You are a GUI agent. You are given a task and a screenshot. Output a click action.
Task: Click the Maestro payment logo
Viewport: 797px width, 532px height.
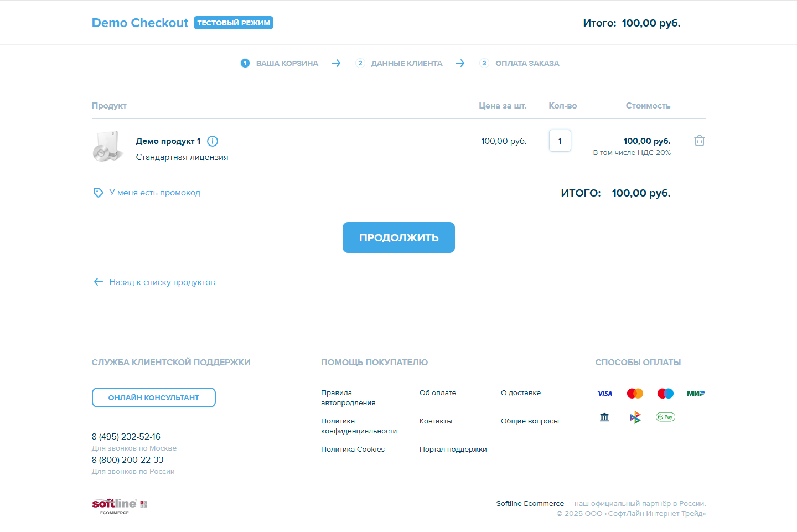pyautogui.click(x=665, y=394)
